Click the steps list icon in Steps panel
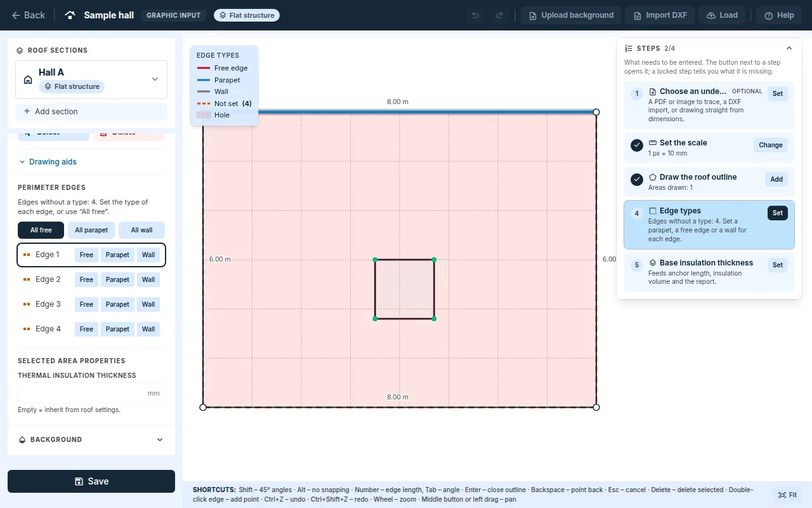812x508 pixels. click(x=629, y=48)
